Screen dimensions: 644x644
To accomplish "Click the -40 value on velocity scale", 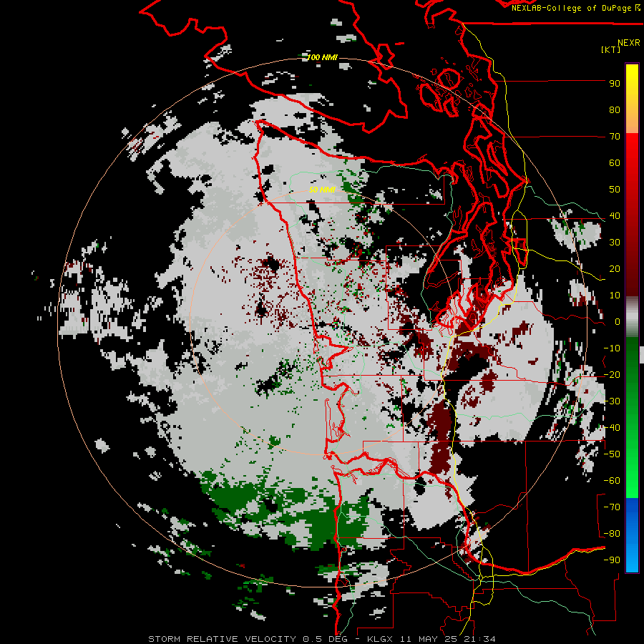I will tap(612, 428).
